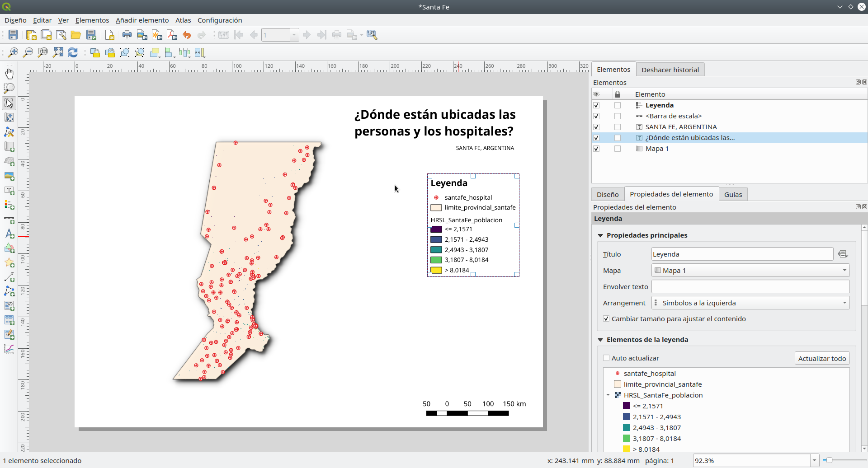Duplicate the current layout
Image resolution: width=868 pixels, height=468 pixels.
tap(46, 35)
